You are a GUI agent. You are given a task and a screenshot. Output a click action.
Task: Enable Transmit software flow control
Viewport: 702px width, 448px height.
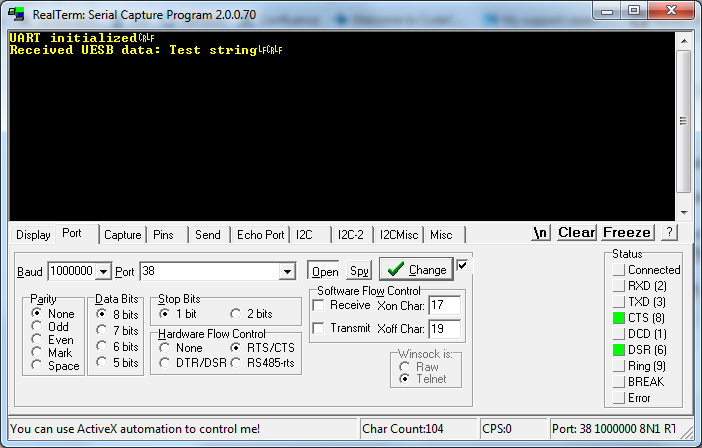pyautogui.click(x=318, y=328)
